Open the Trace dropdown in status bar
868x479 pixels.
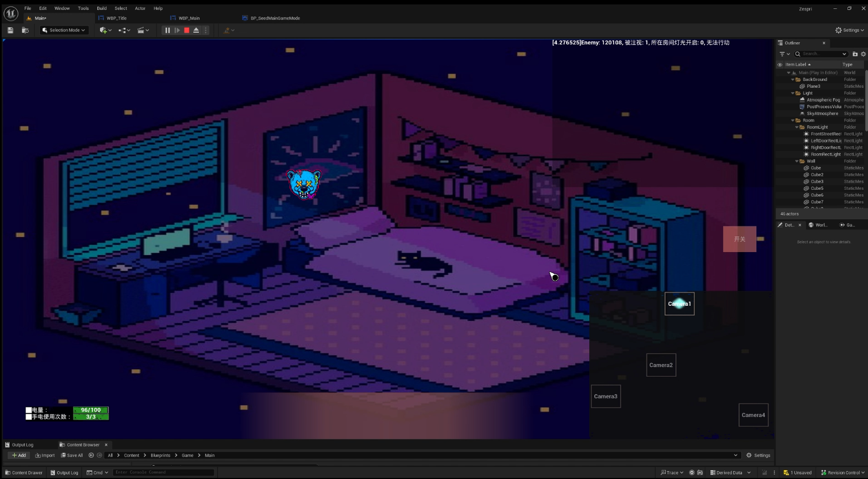click(x=672, y=473)
